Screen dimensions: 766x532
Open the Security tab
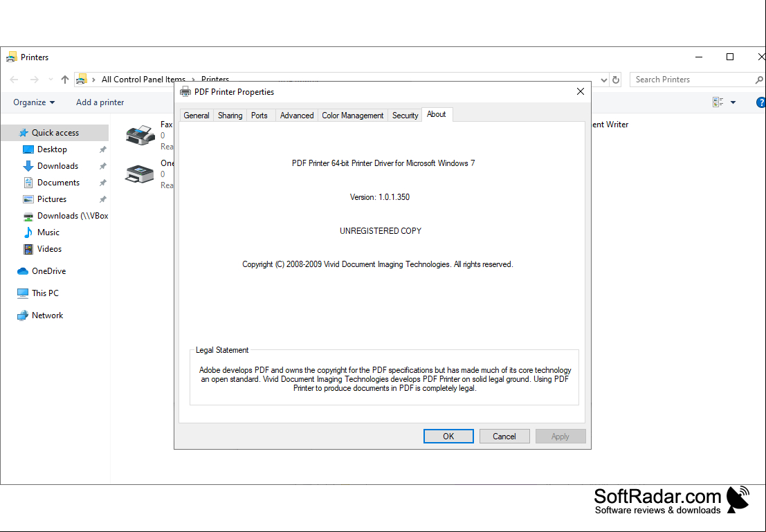pyautogui.click(x=405, y=116)
